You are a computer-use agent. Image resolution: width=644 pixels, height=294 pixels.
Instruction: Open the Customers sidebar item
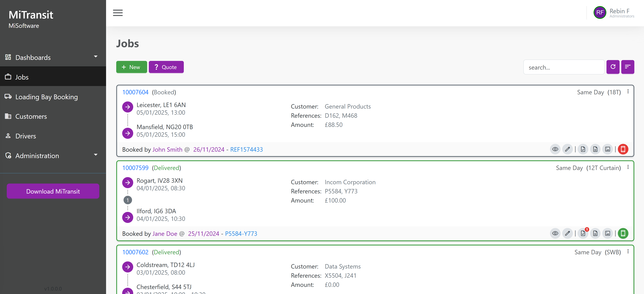[31, 116]
